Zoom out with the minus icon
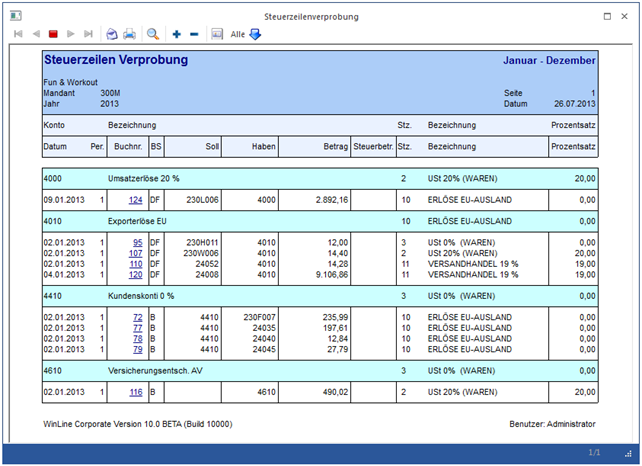 (x=193, y=34)
